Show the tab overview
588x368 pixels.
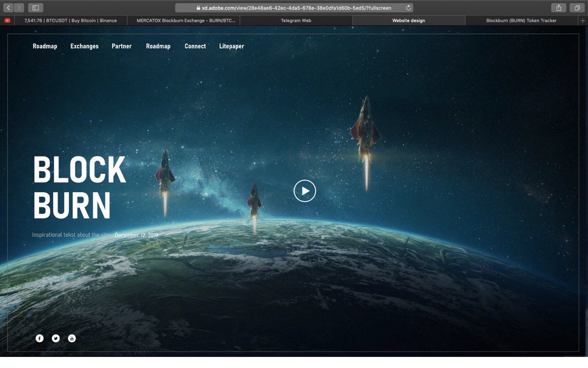(577, 8)
